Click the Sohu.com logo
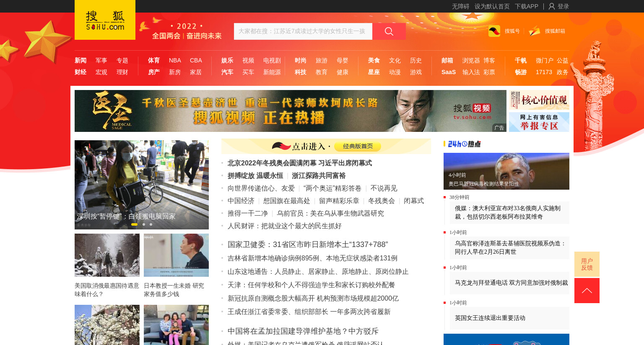This screenshot has height=345, width=644. [105, 20]
